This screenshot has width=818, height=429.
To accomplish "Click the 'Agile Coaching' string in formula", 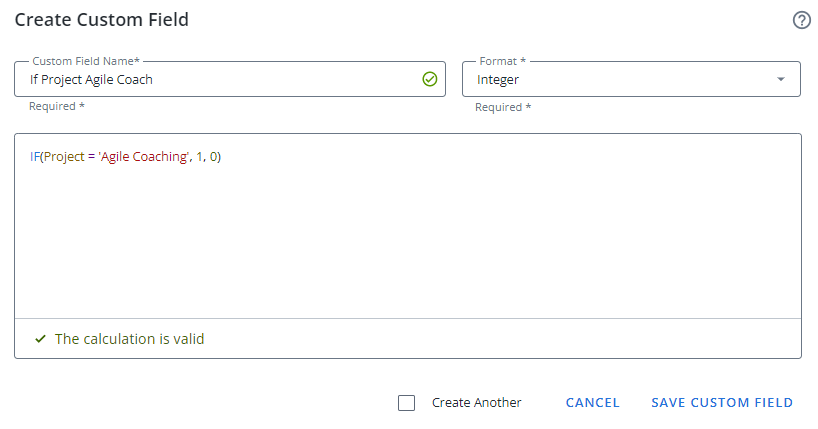I will pos(143,157).
